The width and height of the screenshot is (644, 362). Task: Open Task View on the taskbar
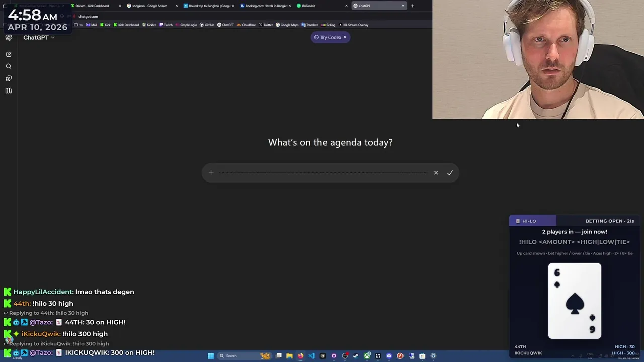[278, 356]
